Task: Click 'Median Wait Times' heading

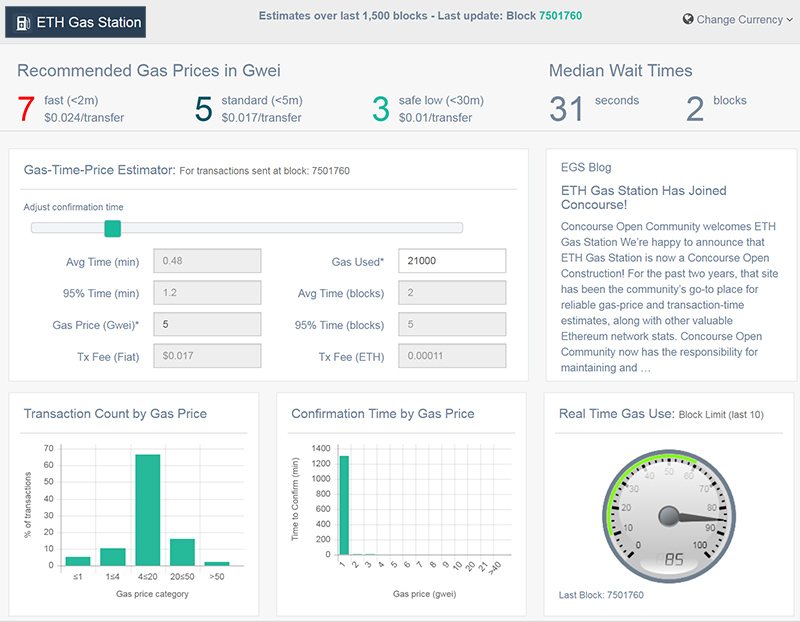Action: pyautogui.click(x=620, y=70)
